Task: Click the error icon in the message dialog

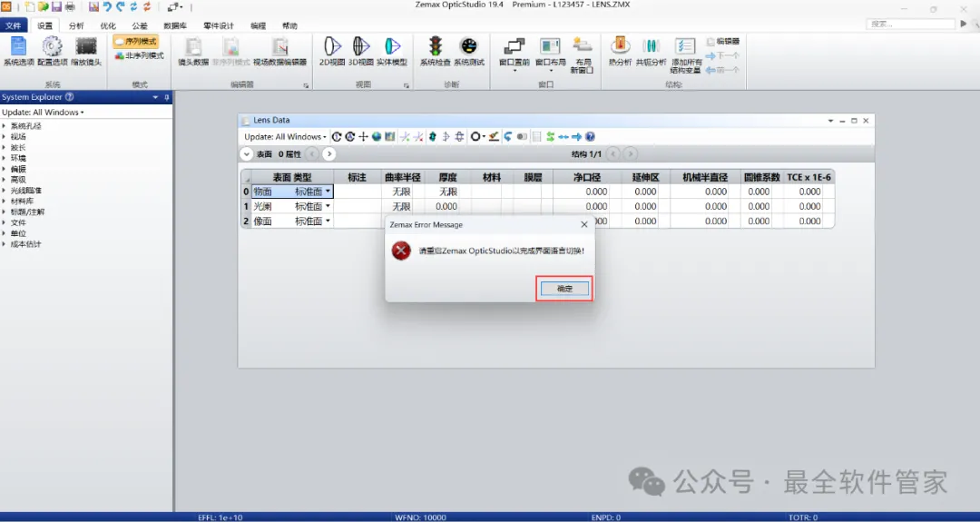Action: point(401,251)
